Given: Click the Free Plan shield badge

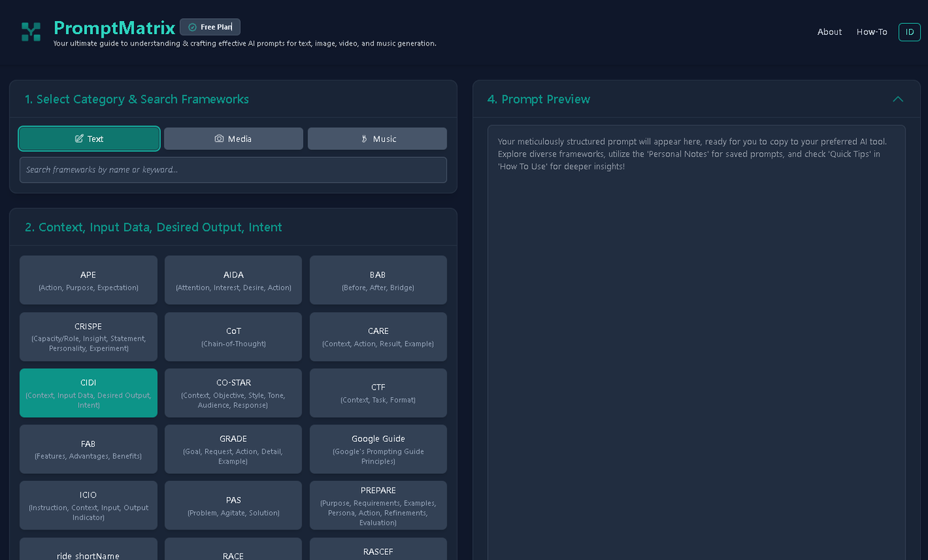Looking at the screenshot, I should (210, 27).
